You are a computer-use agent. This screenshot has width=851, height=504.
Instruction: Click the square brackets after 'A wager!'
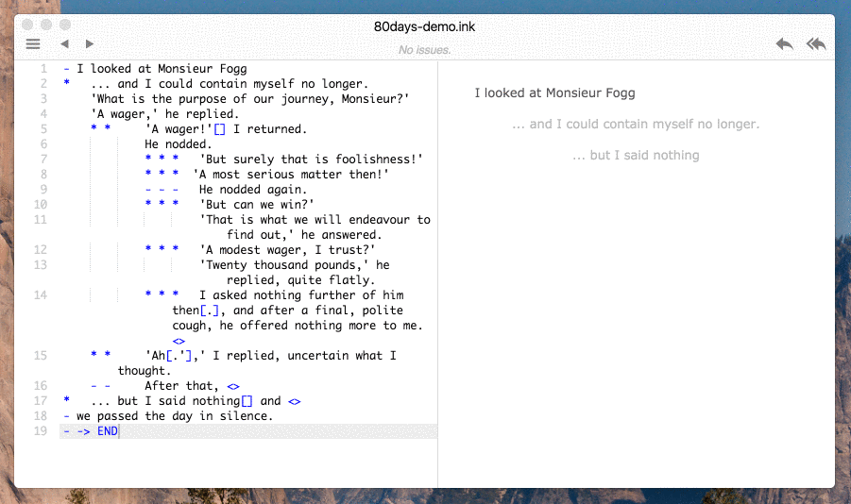point(219,129)
